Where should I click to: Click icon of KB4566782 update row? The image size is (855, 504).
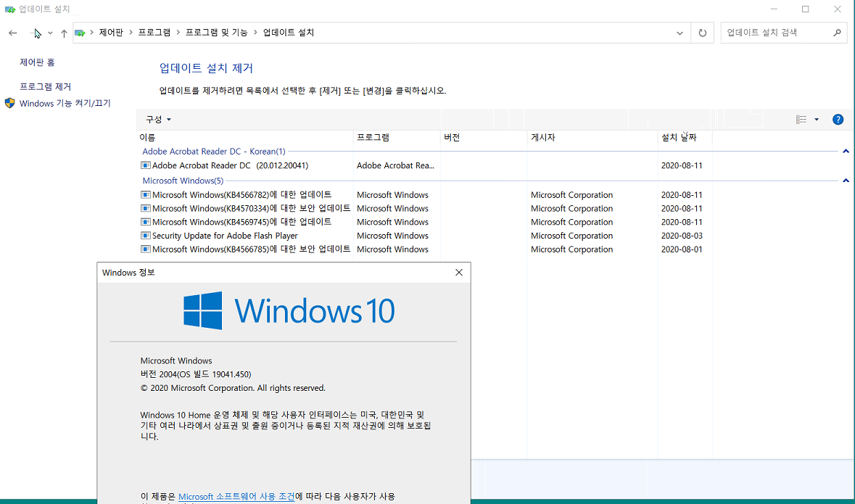coord(146,195)
